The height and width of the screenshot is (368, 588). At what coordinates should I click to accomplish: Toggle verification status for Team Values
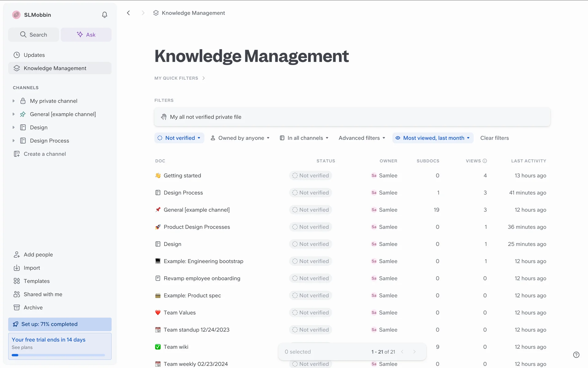pos(311,312)
